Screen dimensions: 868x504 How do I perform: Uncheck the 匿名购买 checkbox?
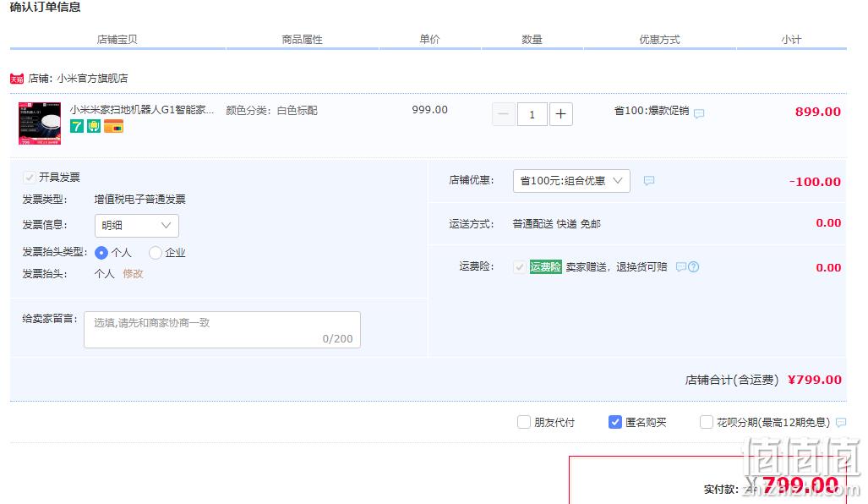[614, 422]
